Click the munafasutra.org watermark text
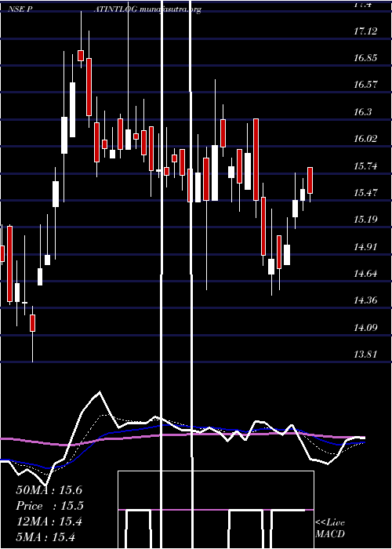The width and height of the screenshot is (392, 549). 170,9
